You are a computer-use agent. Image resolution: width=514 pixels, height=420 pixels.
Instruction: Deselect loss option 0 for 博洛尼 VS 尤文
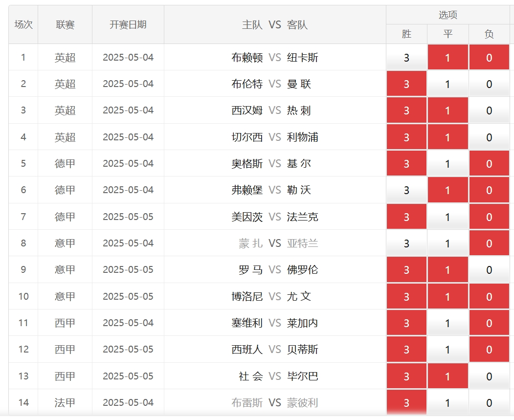click(x=489, y=296)
